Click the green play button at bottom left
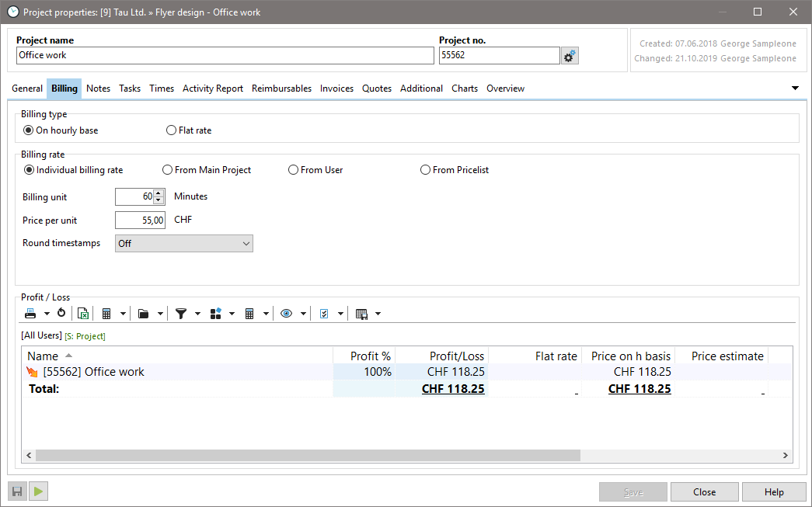The image size is (812, 507). [39, 491]
